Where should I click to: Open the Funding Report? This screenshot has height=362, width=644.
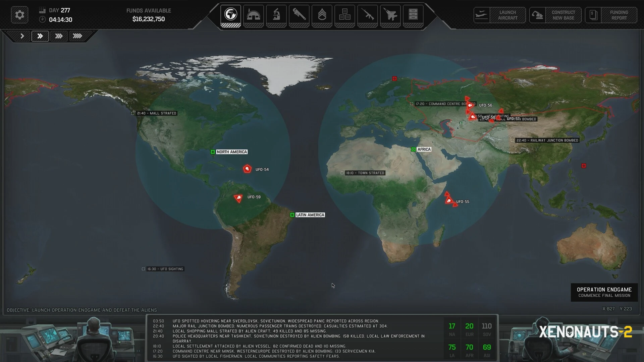pos(611,15)
